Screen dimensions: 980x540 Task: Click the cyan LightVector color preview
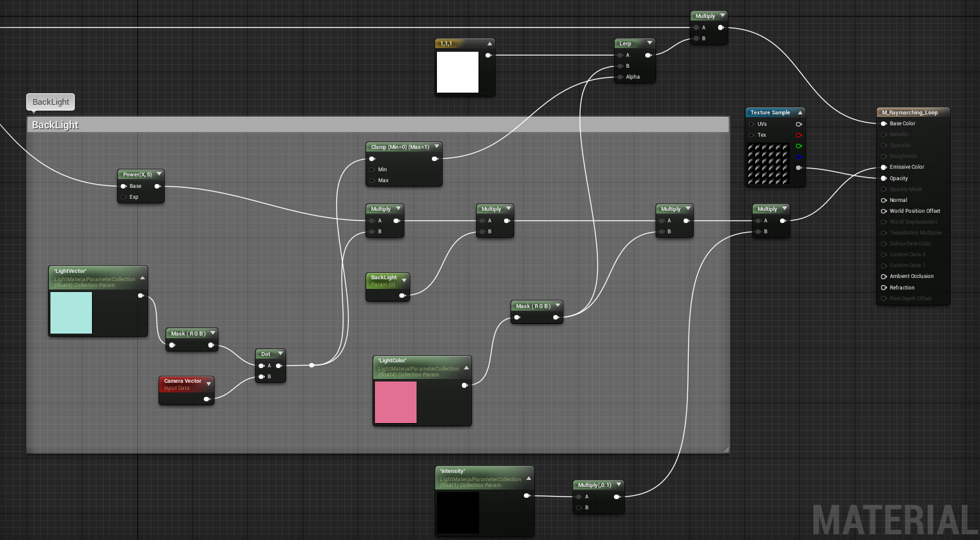[x=71, y=313]
